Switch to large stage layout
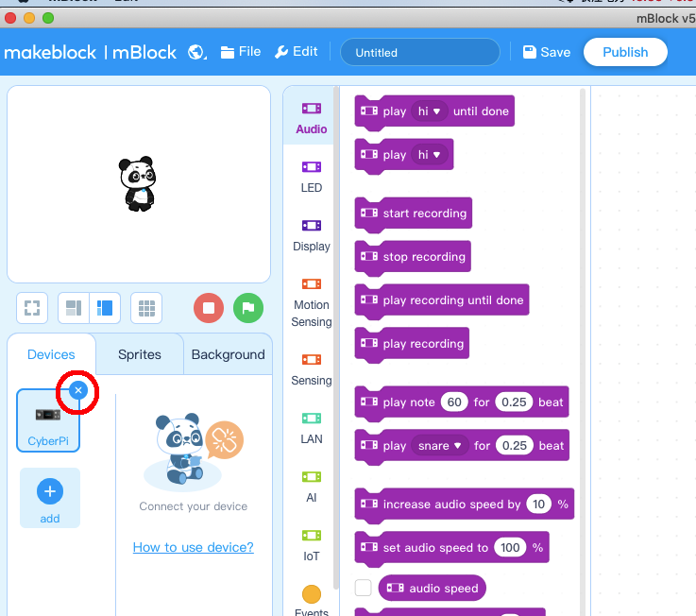Viewport: 696px width, 616px height. (x=105, y=308)
